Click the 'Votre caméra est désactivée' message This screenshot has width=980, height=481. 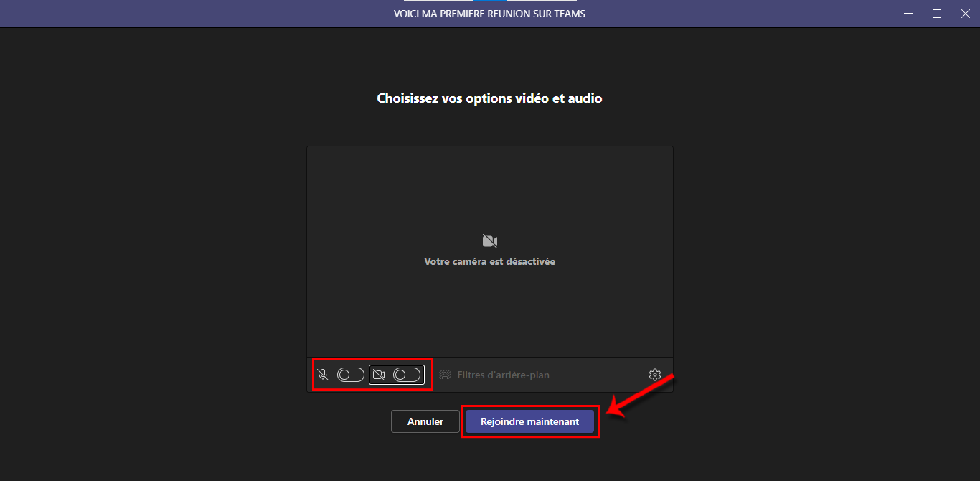[x=490, y=262]
